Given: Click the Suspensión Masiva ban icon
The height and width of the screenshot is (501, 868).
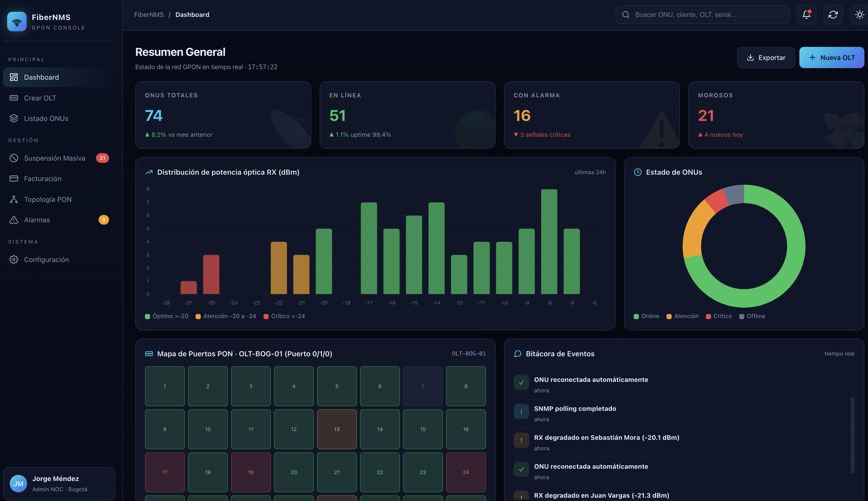Looking at the screenshot, I should [14, 158].
